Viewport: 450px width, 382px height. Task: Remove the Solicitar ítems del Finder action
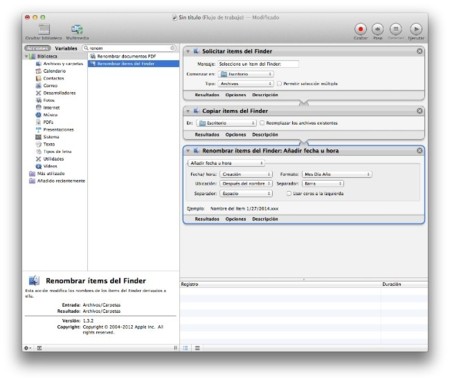pos(419,51)
